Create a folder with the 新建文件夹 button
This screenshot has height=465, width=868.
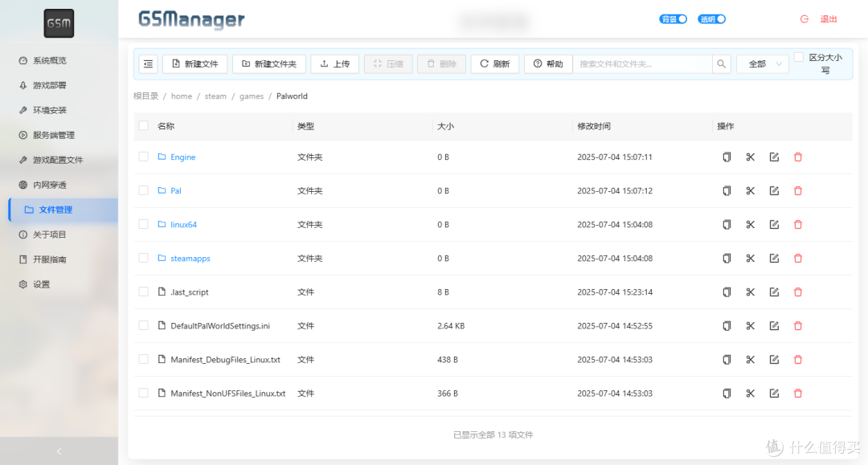269,63
